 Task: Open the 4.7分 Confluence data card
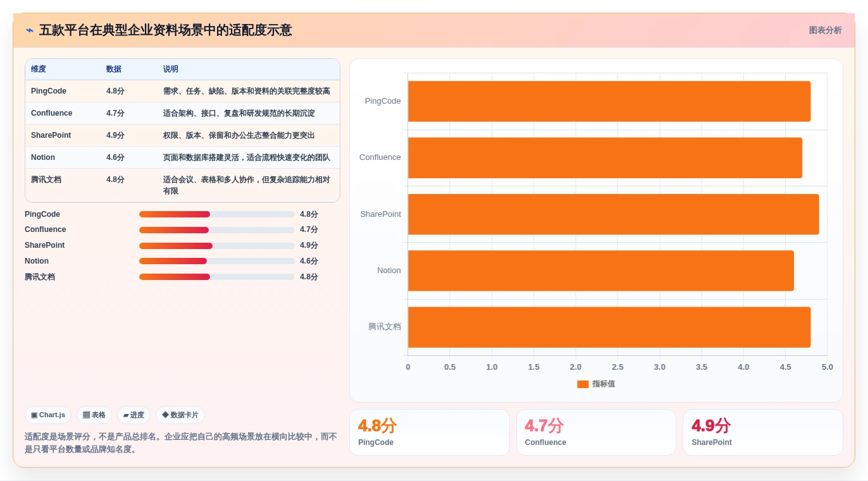[596, 432]
